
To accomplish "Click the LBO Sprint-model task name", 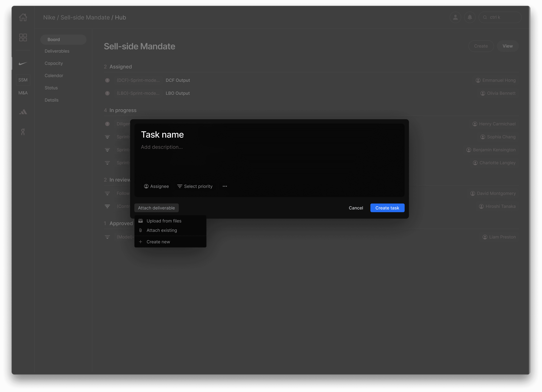I will [138, 93].
